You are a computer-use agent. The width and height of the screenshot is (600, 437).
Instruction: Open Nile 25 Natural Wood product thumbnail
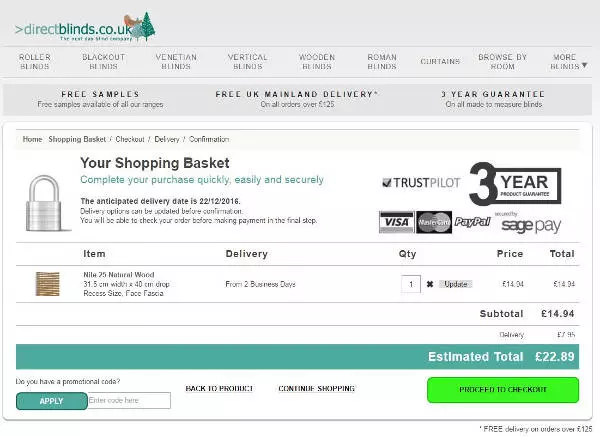47,284
